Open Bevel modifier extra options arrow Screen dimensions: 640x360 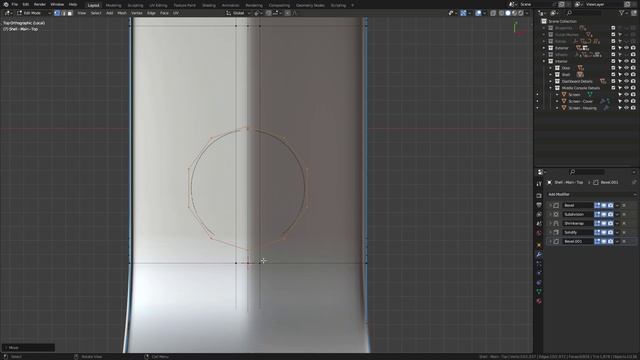[617, 205]
